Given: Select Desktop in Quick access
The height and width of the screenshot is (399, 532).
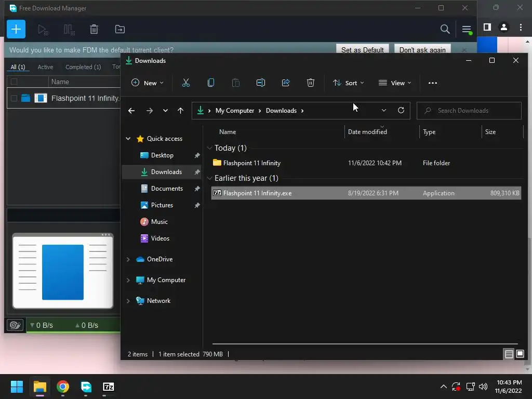Looking at the screenshot, I should (x=162, y=155).
